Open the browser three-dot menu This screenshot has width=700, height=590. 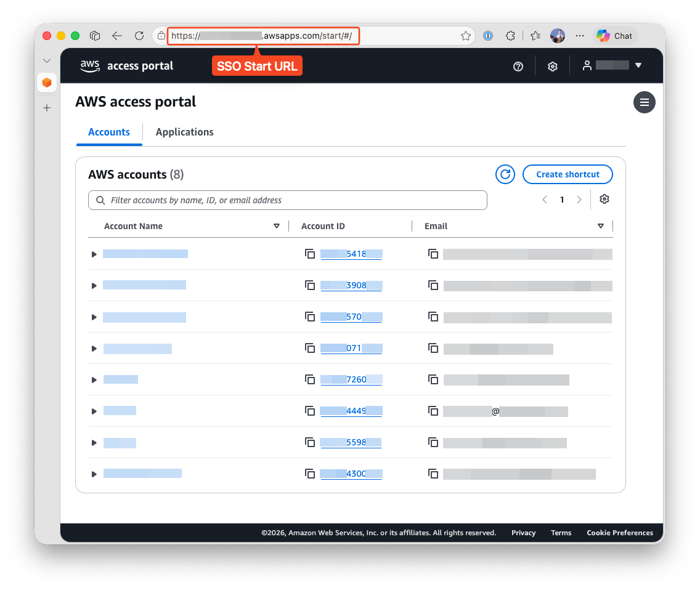579,36
